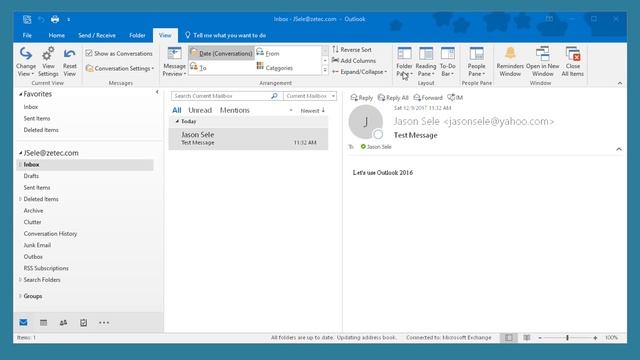The height and width of the screenshot is (360, 640).
Task: Open Newest sort order dropdown
Action: pos(313,111)
